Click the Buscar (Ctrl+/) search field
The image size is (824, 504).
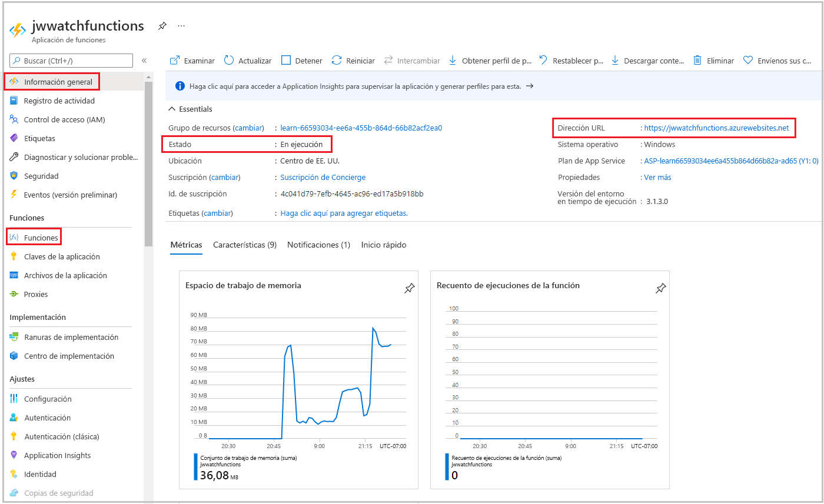(71, 61)
